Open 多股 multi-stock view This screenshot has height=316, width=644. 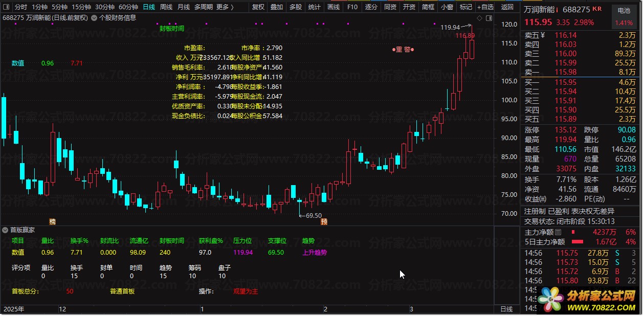(x=296, y=7)
